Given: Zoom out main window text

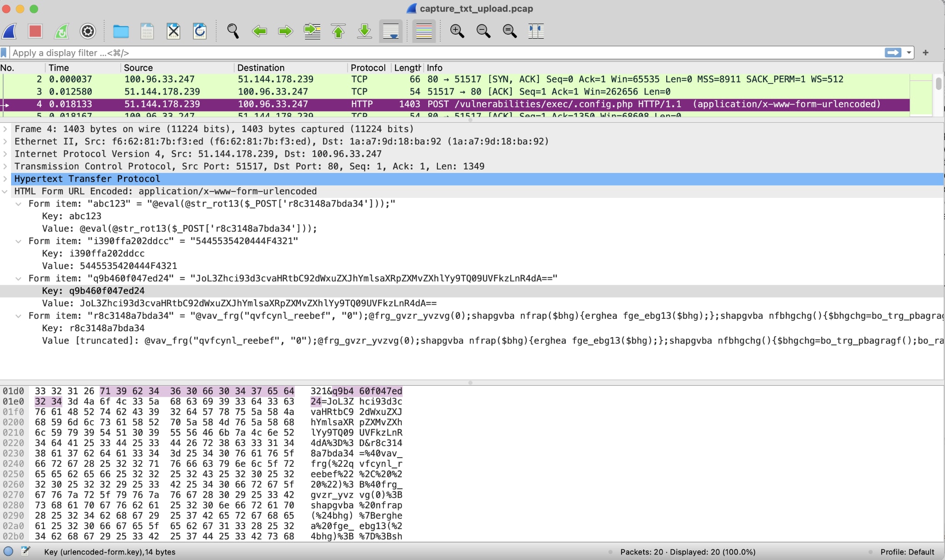Looking at the screenshot, I should (484, 31).
